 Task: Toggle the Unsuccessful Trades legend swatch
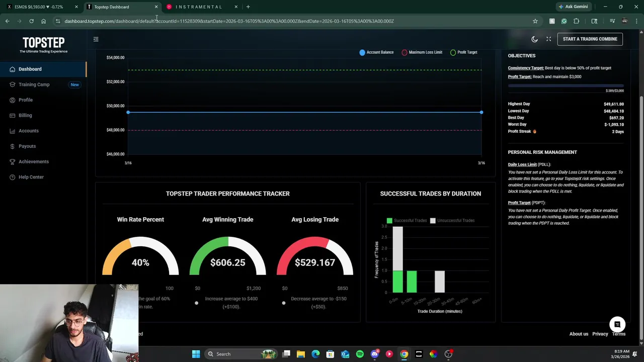(x=433, y=220)
